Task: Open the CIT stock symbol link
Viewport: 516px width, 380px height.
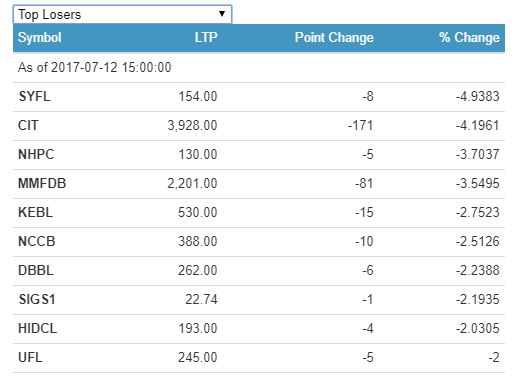Action: coord(28,126)
